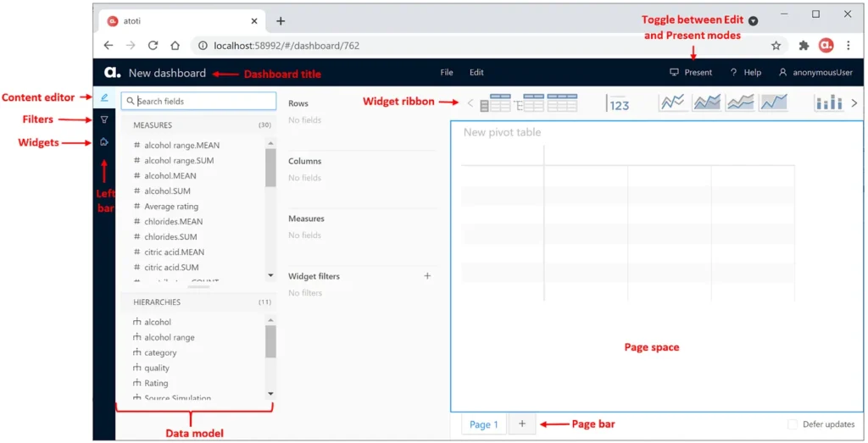
Task: Click the HIERARCHIES section header
Action: click(198, 302)
